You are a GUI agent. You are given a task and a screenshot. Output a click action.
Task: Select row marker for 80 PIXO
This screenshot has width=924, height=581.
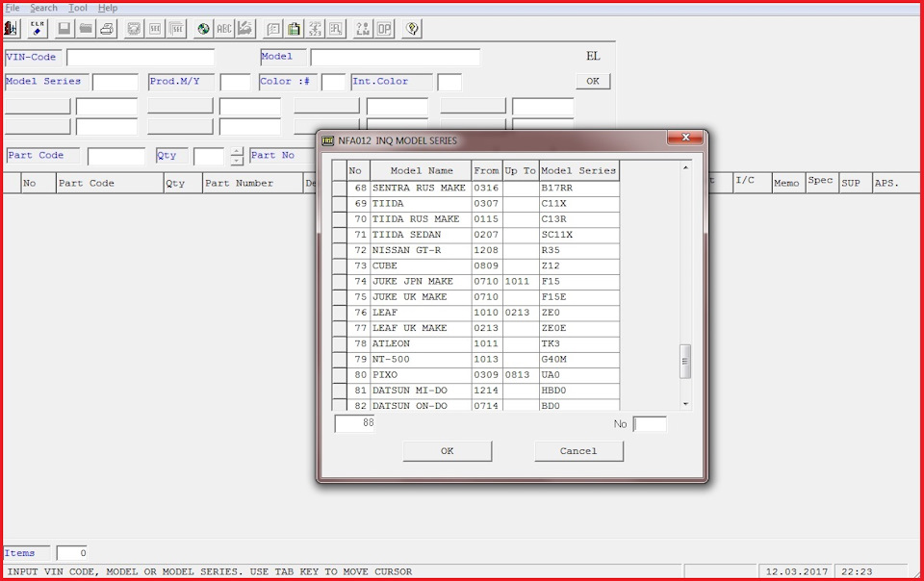pyautogui.click(x=339, y=375)
